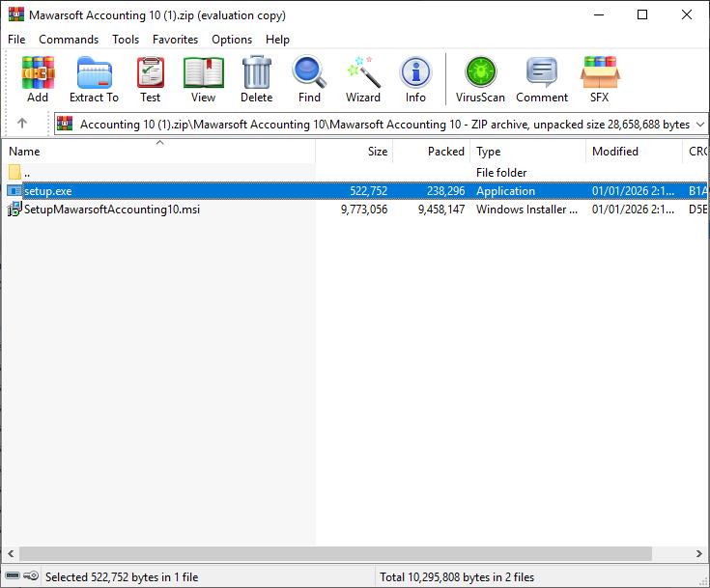Launch the Wizard tool
This screenshot has height=588, width=710.
[x=362, y=79]
